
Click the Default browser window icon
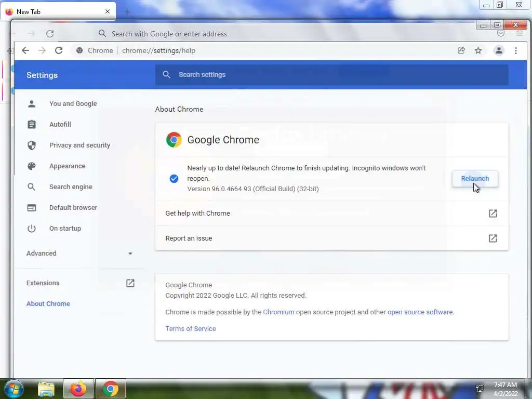pyautogui.click(x=32, y=208)
